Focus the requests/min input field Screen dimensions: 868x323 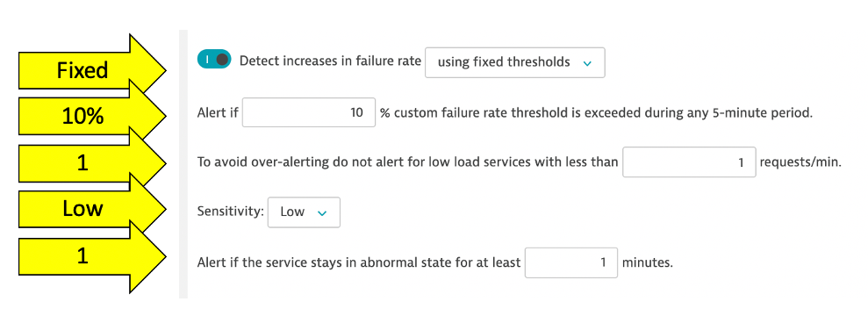click(689, 161)
